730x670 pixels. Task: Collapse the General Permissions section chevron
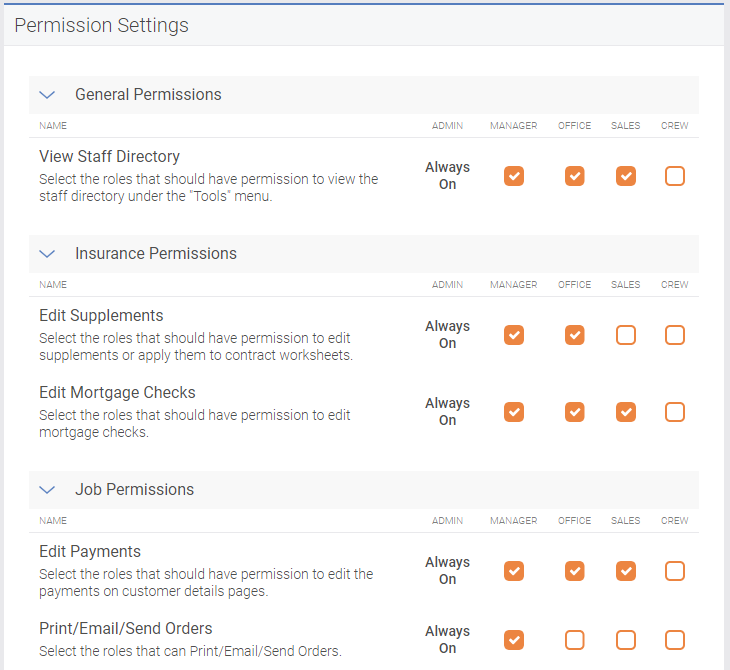47,95
